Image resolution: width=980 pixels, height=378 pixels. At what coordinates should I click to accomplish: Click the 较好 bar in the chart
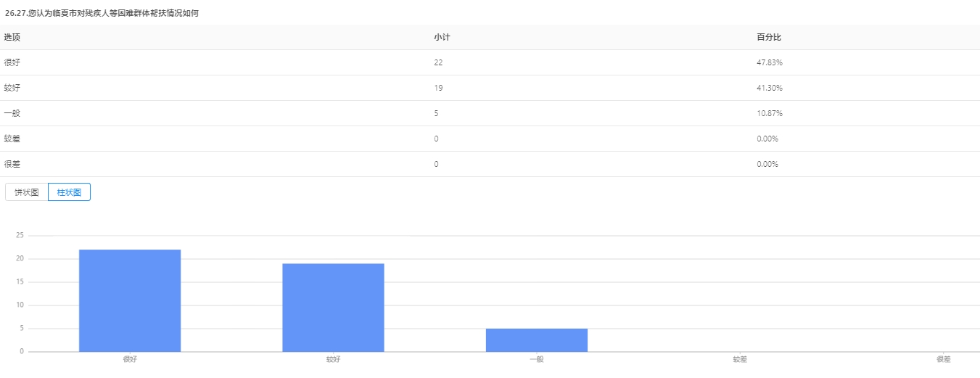click(x=333, y=308)
